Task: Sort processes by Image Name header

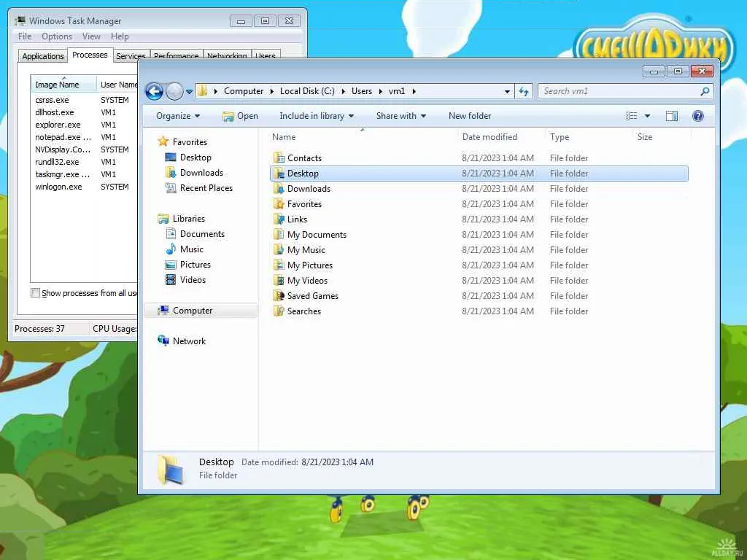Action: (64, 84)
